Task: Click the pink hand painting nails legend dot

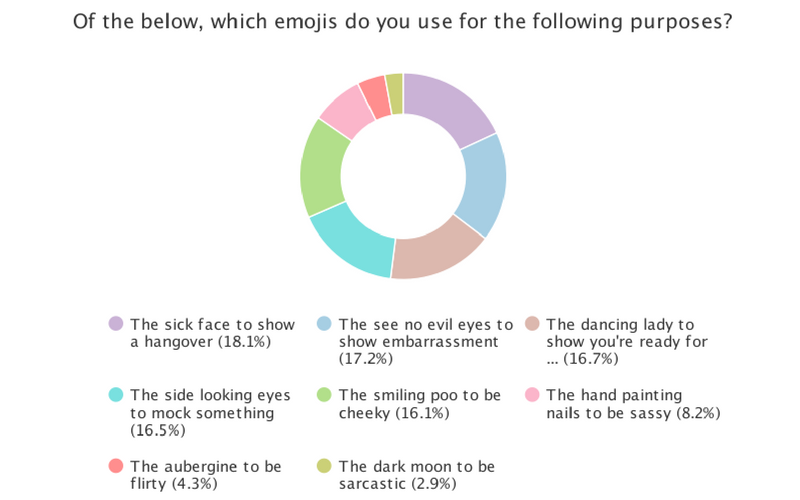Action: (x=532, y=395)
